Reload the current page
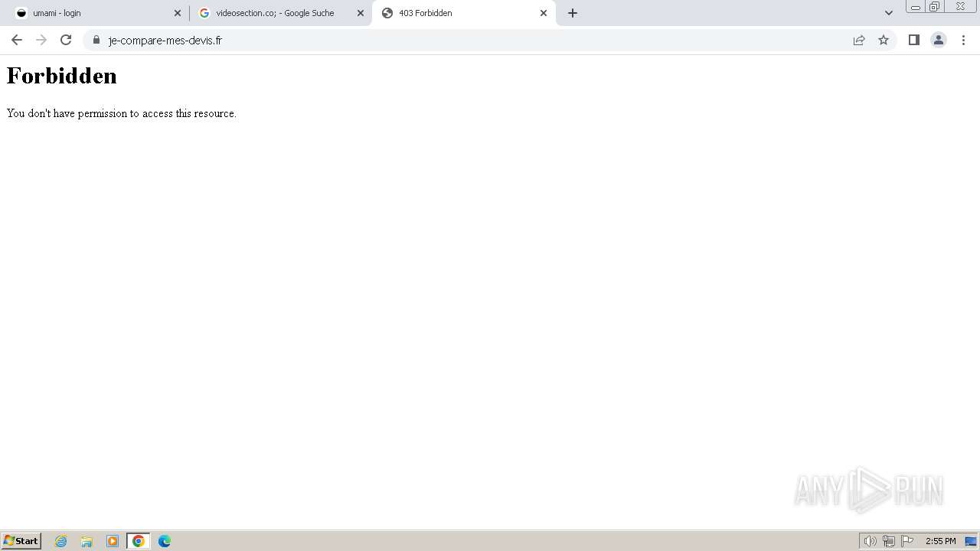This screenshot has width=980, height=551. (x=66, y=40)
